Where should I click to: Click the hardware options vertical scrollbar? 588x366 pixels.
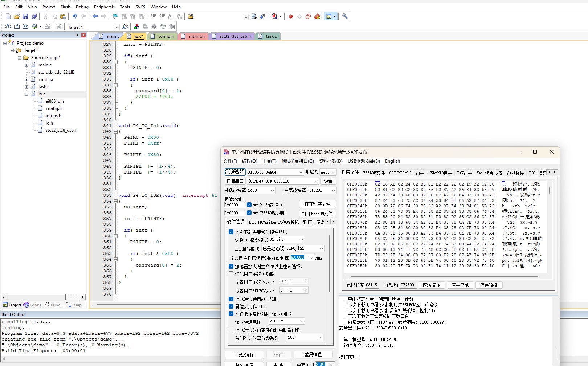click(330, 264)
